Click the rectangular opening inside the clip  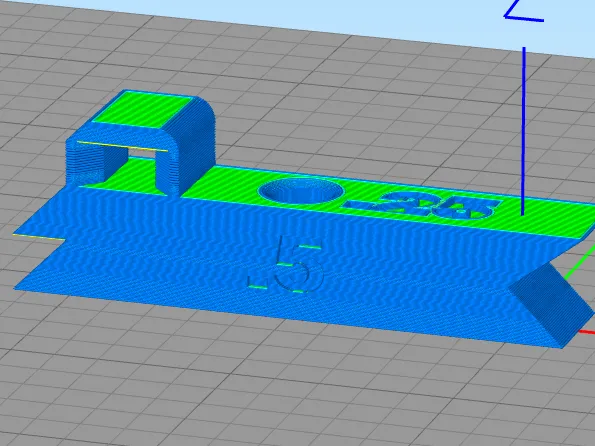pos(141,154)
